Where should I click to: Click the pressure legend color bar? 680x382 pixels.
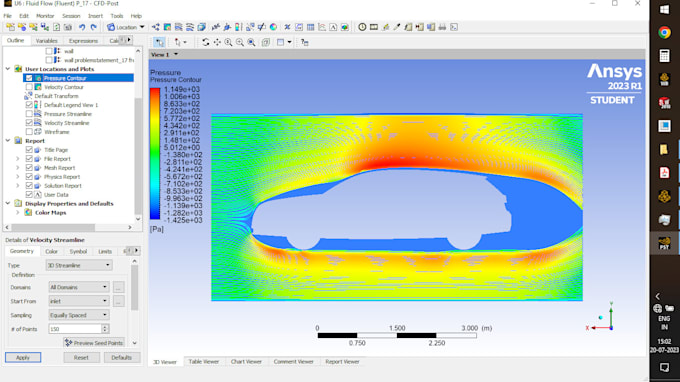pos(155,153)
